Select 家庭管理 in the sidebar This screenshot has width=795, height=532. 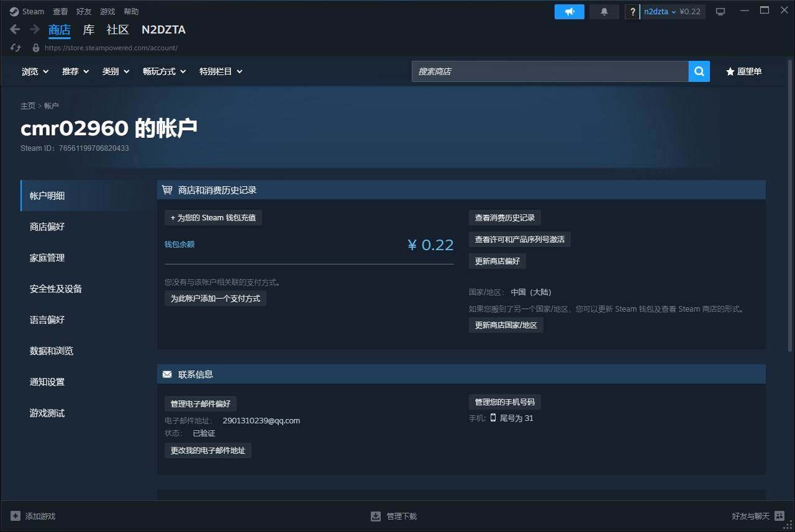pyautogui.click(x=83, y=258)
